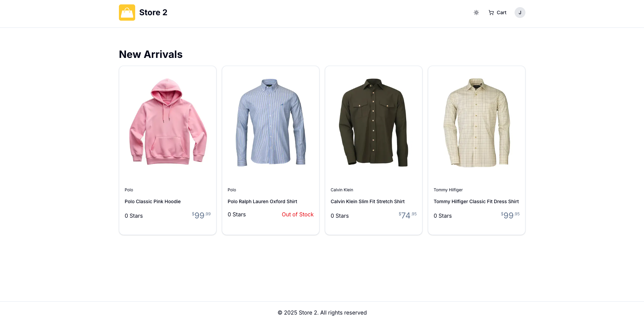The height and width of the screenshot is (321, 644).
Task: Click the Calvin Klein brand label
Action: [x=342, y=190]
